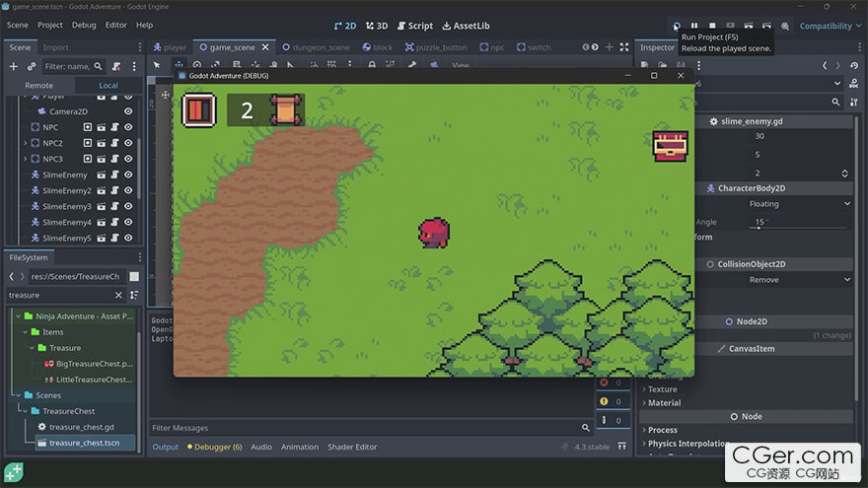Image resolution: width=868 pixels, height=488 pixels.
Task: Expand the NPC3 node in scene tree
Action: click(25, 159)
